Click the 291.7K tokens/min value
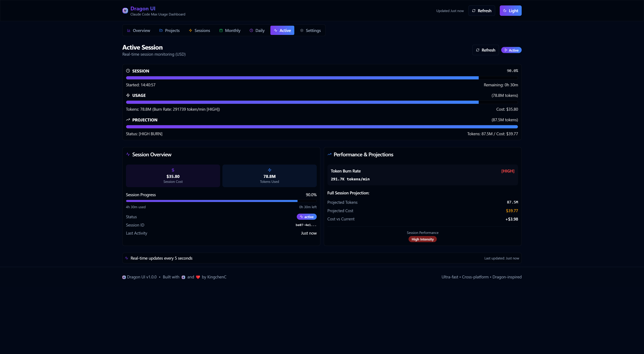 point(350,179)
